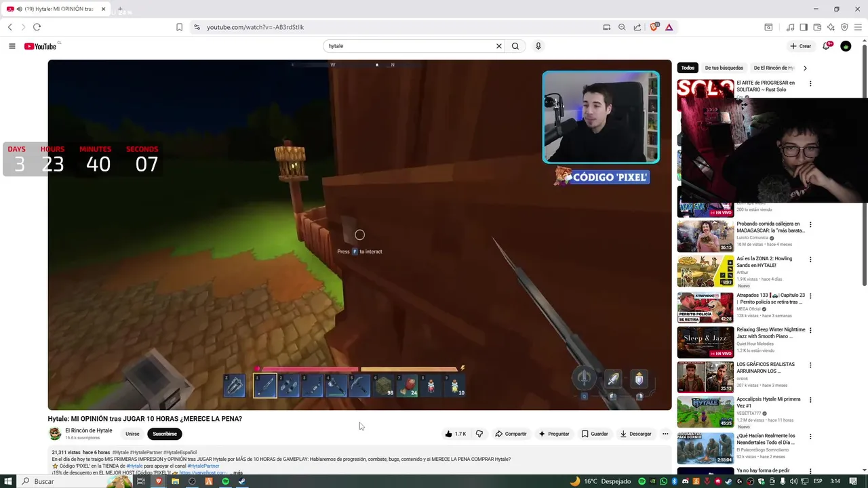The width and height of the screenshot is (868, 488).
Task: Start a voice search with the microphone
Action: [538, 46]
